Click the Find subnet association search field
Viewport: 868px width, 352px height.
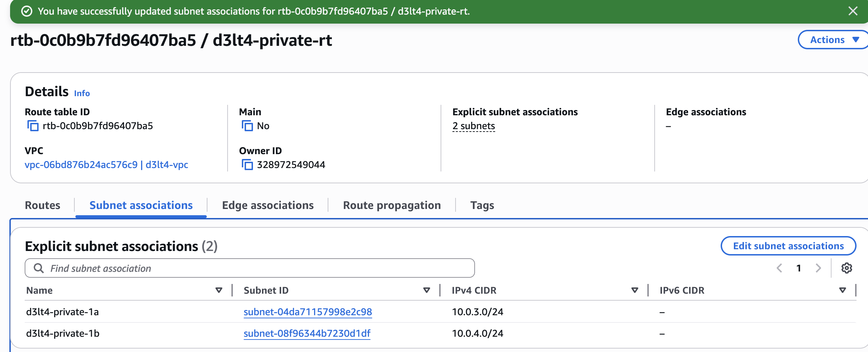coord(243,268)
